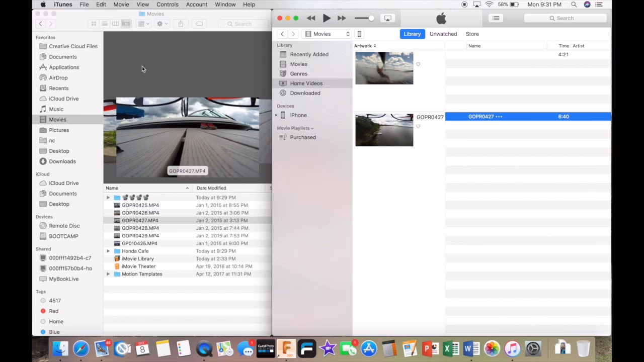Viewport: 644px width, 362px height.
Task: Expand the Motion Templates folder
Action: pos(108,274)
